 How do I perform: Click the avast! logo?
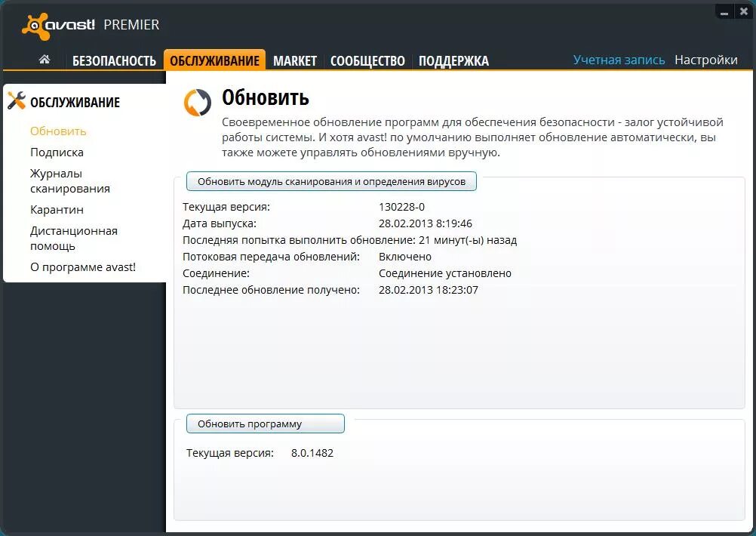58,26
